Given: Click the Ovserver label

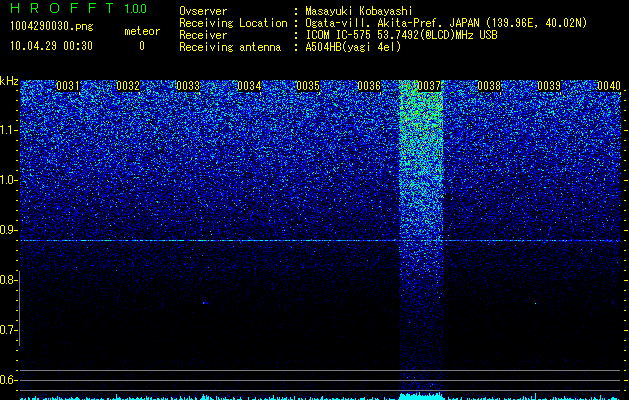Looking at the screenshot, I should [x=203, y=11].
